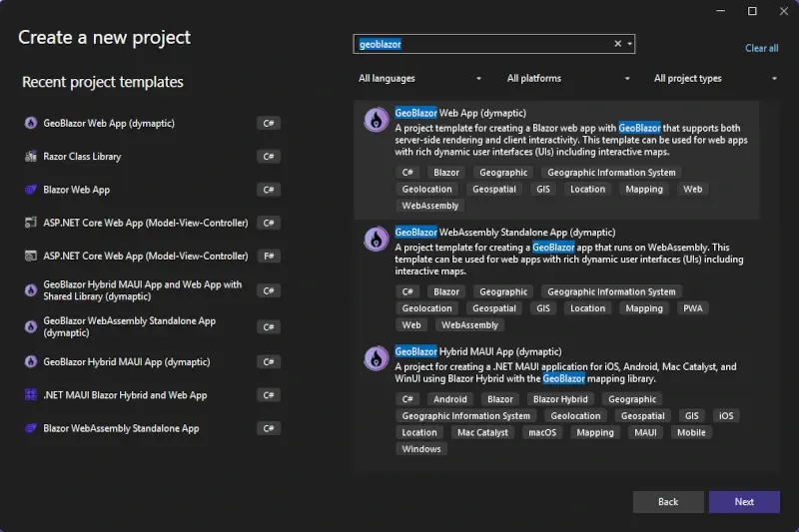Maximize the Create a new project window
The height and width of the screenshot is (532, 799).
point(752,11)
